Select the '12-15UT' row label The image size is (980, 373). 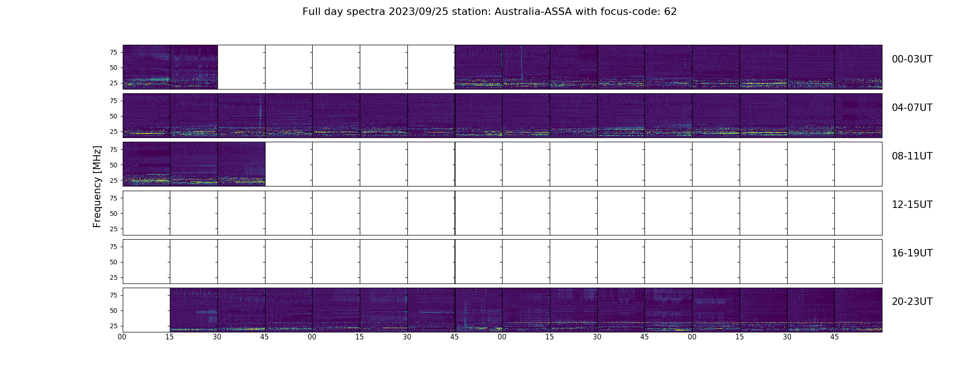pos(912,205)
